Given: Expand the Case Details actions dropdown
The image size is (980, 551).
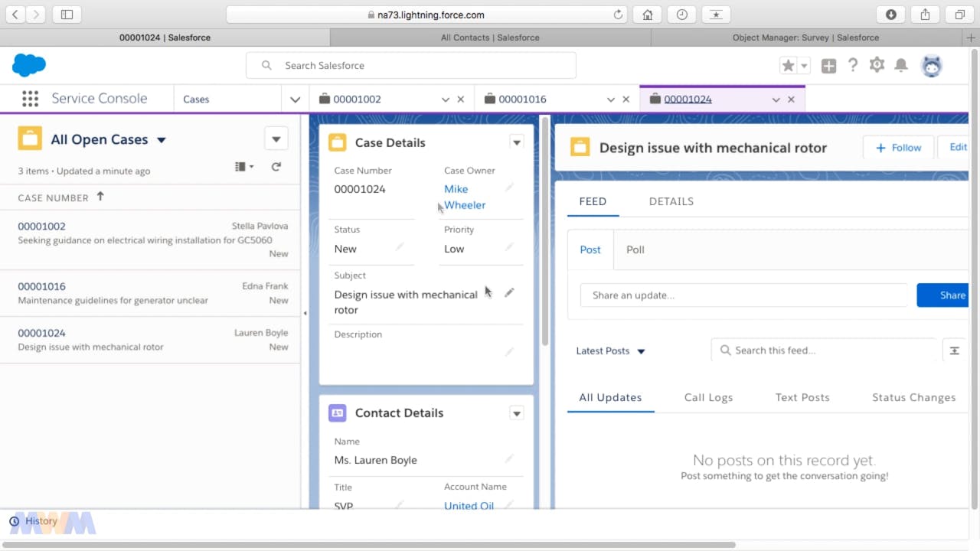Looking at the screenshot, I should [517, 143].
